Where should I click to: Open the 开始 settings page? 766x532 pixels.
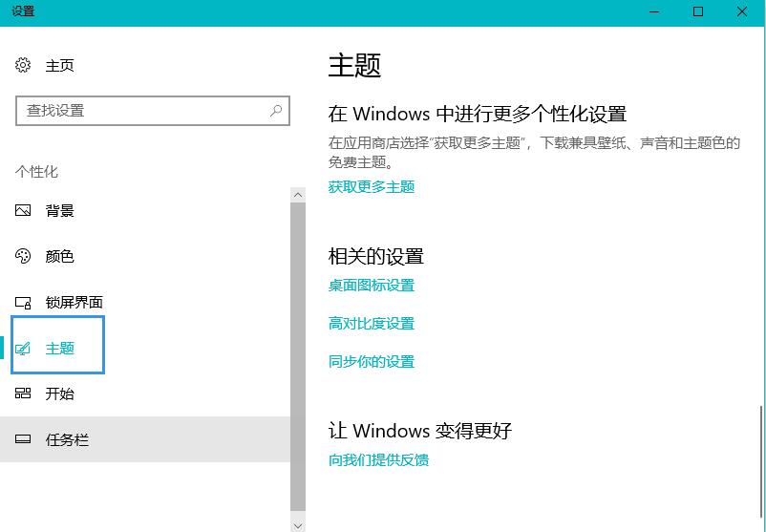145,394
